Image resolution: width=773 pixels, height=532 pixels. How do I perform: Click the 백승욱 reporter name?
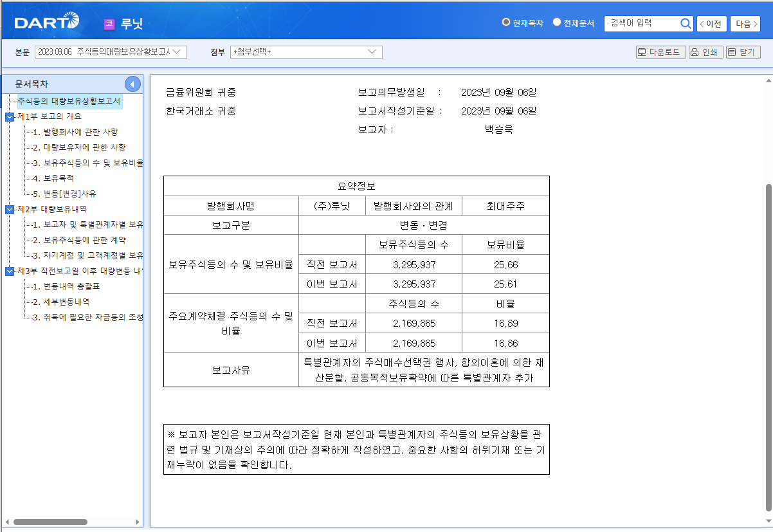(x=498, y=129)
